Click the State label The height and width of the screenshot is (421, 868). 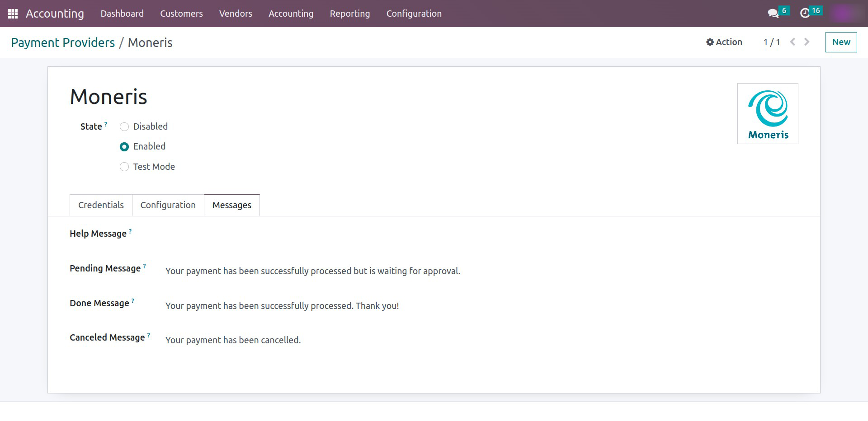pos(91,126)
